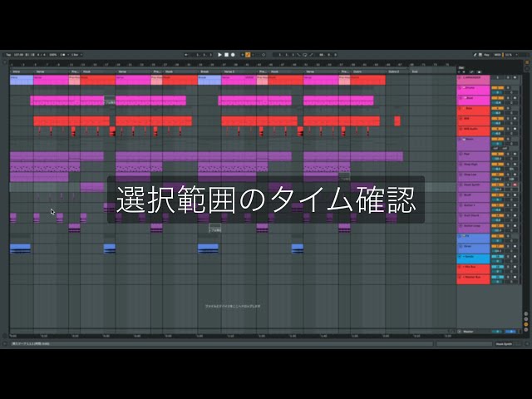532x399 pixels.
Task: Open the 1 Bar quantization menu
Action: click(x=76, y=55)
